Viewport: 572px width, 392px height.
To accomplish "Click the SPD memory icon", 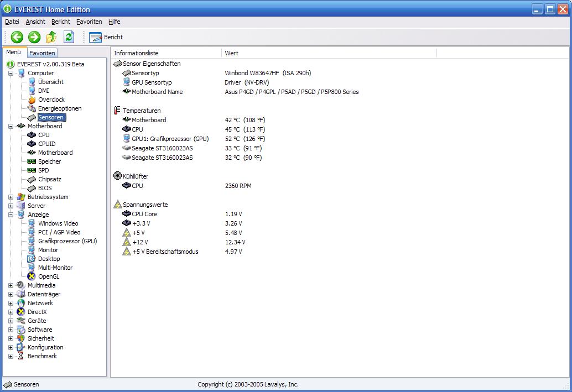I will coord(32,170).
